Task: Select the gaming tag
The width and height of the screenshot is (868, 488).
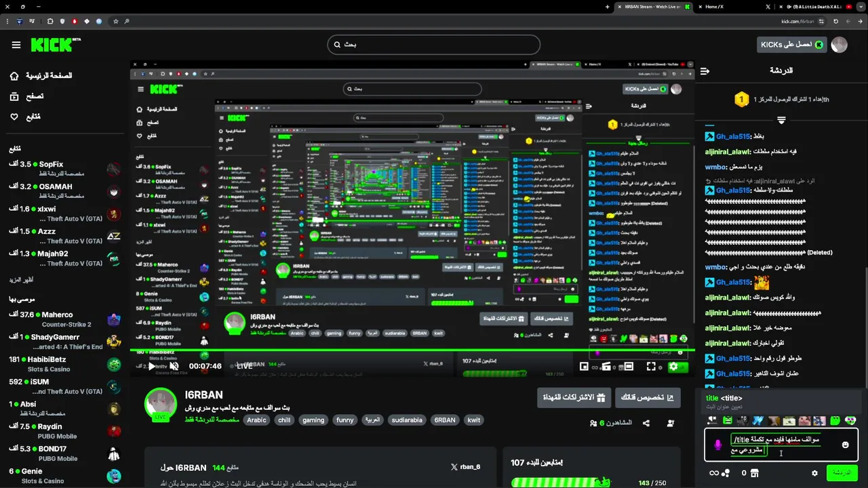Action: tap(313, 420)
